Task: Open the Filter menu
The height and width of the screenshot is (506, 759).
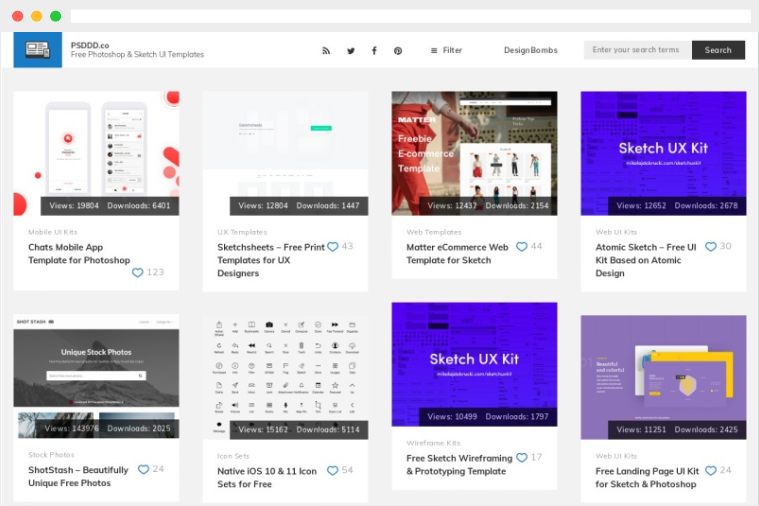Action: point(446,50)
